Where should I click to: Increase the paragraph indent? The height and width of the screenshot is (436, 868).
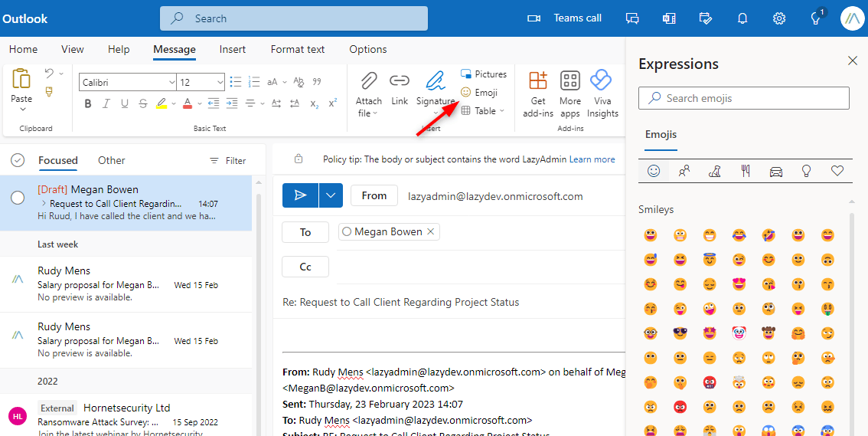click(232, 103)
